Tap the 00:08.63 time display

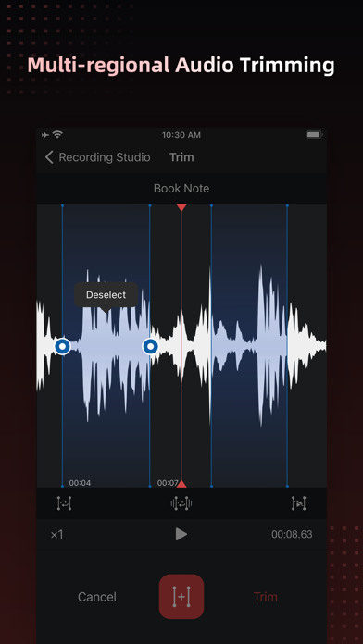coord(292,534)
